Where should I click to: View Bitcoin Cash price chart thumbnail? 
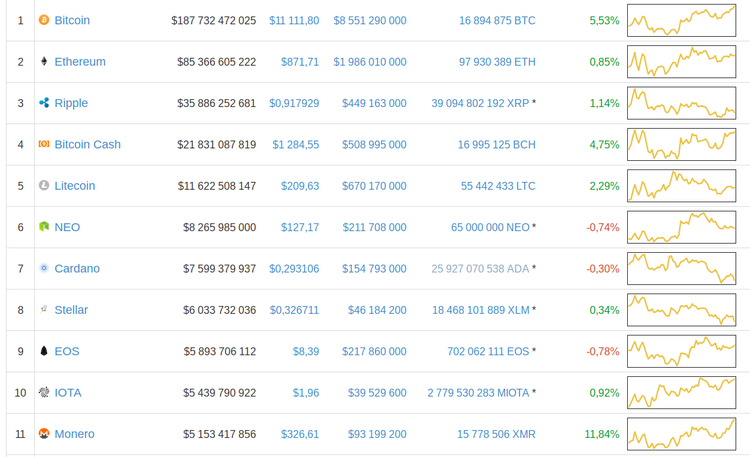(x=682, y=145)
